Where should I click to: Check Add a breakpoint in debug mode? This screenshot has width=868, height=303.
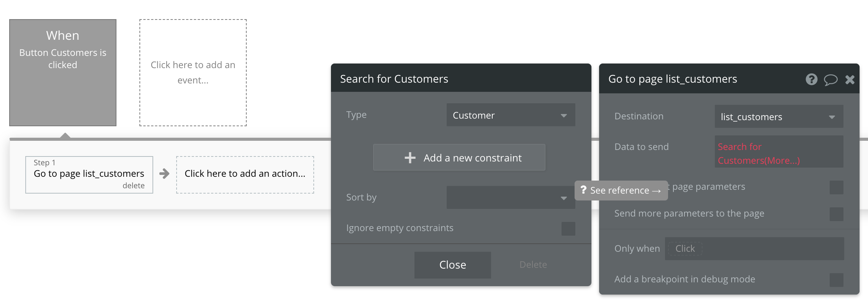click(836, 280)
